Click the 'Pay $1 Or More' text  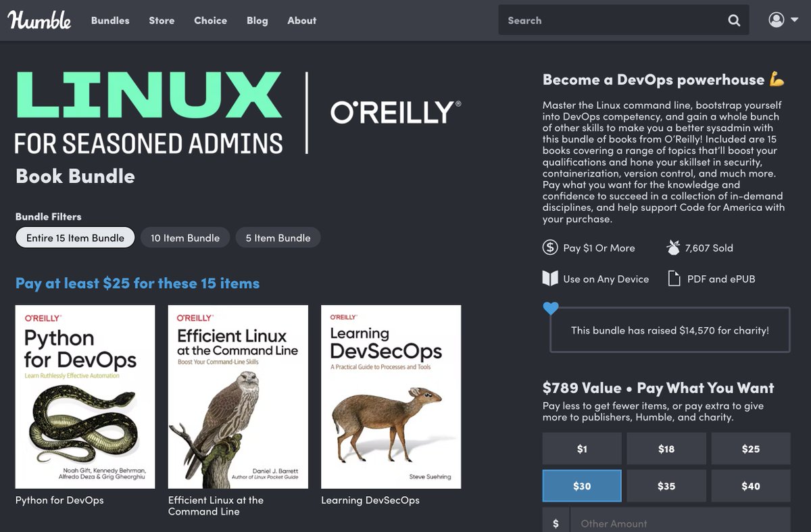[x=599, y=248]
